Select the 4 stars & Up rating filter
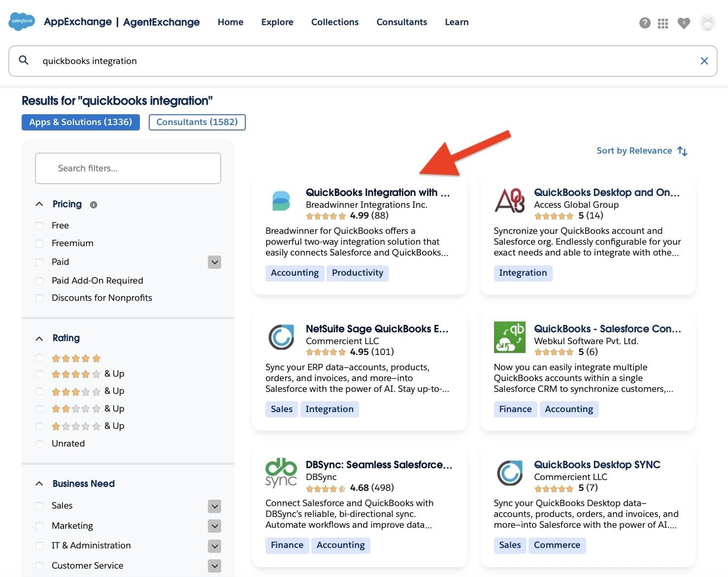This screenshot has height=577, width=728. (x=39, y=374)
